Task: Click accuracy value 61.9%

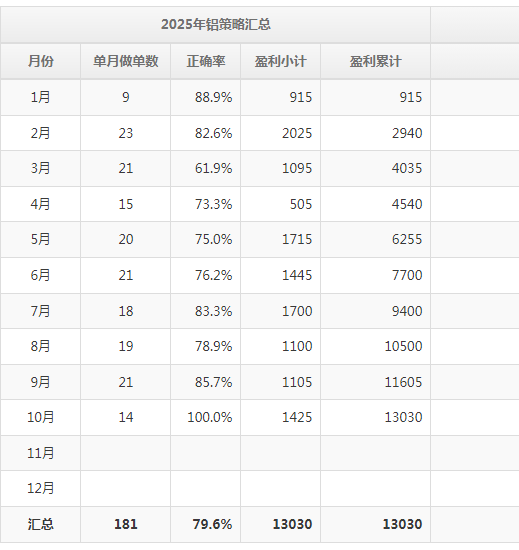Action: (214, 168)
